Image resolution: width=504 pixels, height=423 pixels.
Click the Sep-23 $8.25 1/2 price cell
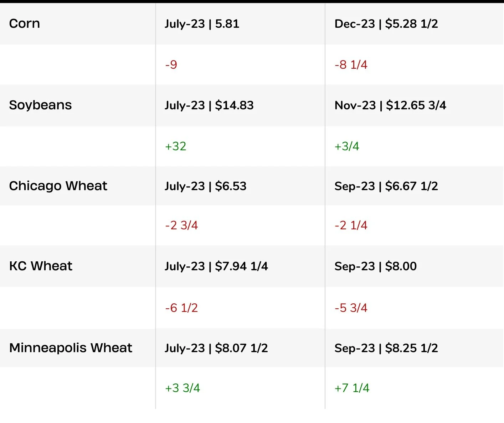click(x=386, y=348)
